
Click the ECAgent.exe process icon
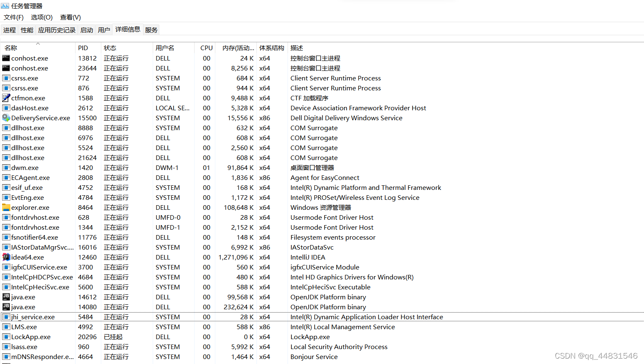click(x=6, y=177)
